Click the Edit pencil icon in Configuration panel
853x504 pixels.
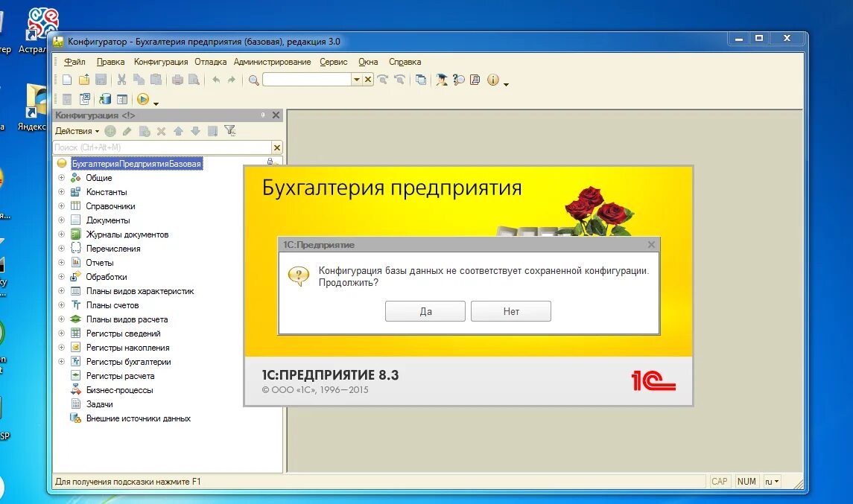coord(127,131)
